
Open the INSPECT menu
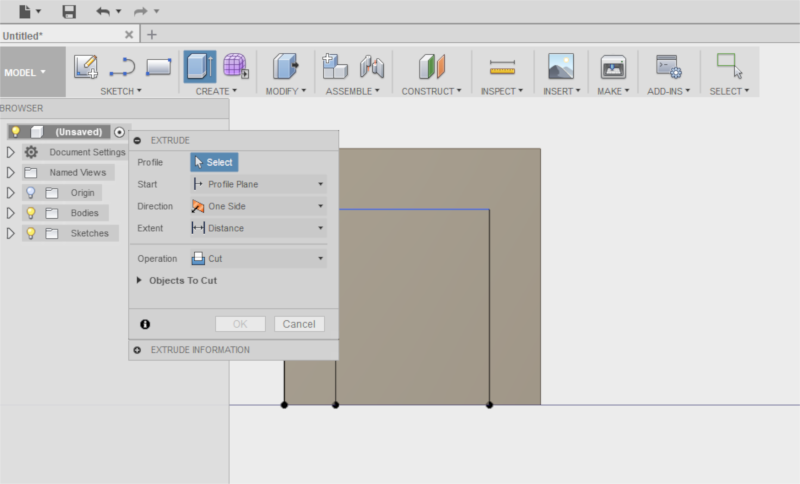502,91
